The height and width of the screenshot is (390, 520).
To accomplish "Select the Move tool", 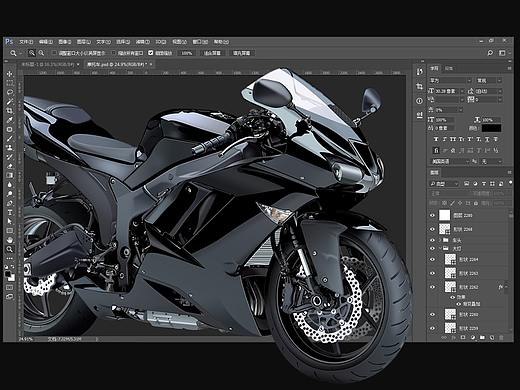I will pyautogui.click(x=10, y=74).
